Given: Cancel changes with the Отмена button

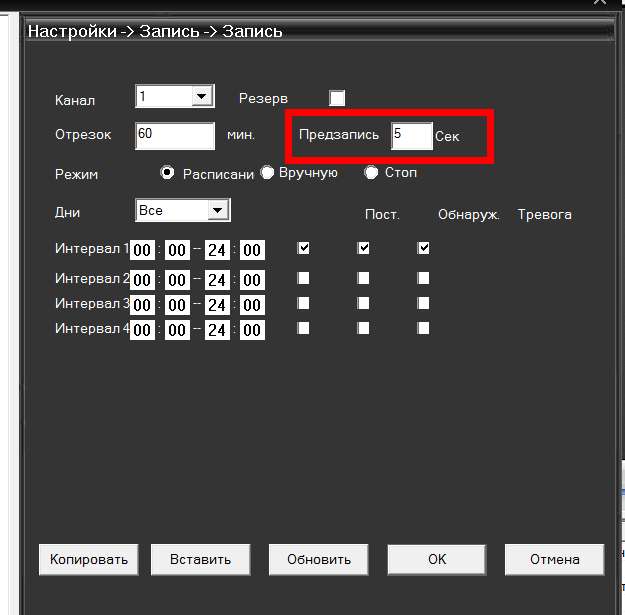Looking at the screenshot, I should click(554, 559).
